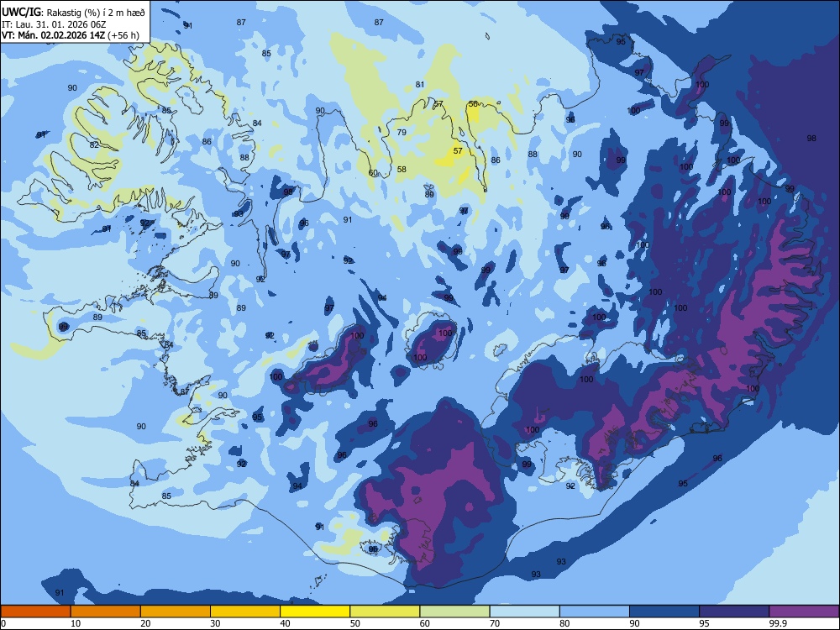This screenshot has width=840, height=630.
Task: Select the bright yellow 40–50 legend swatch
Action: [x=315, y=612]
